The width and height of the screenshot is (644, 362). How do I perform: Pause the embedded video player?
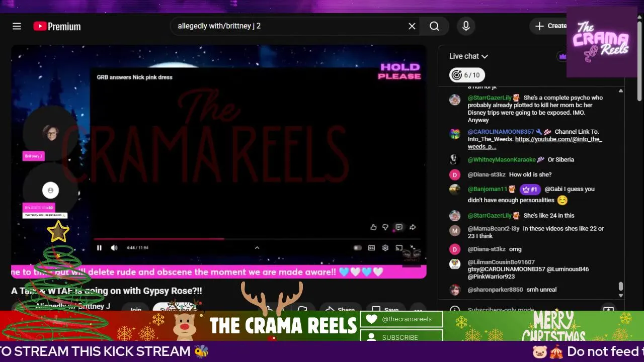[99, 248]
